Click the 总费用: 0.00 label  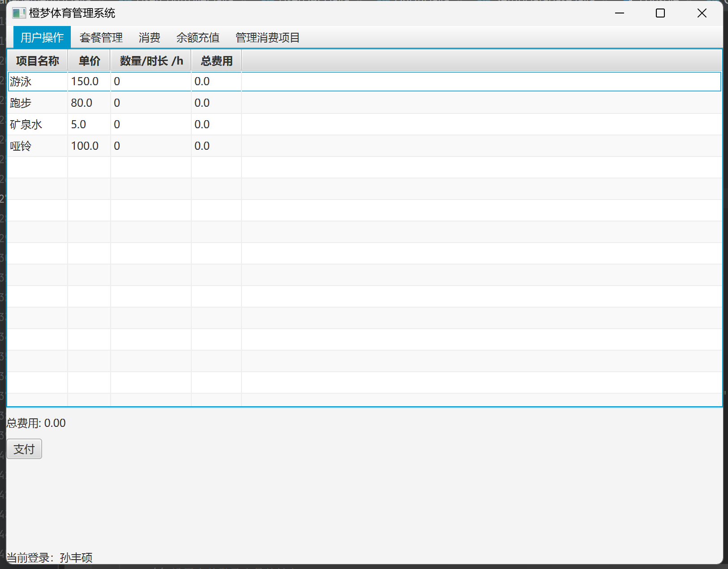[x=36, y=423]
